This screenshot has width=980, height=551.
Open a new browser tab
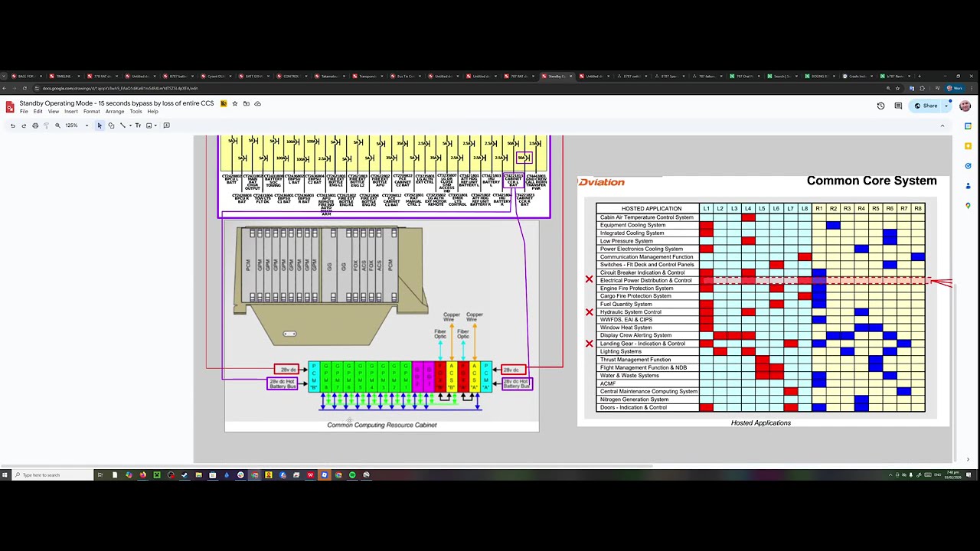[x=919, y=76]
